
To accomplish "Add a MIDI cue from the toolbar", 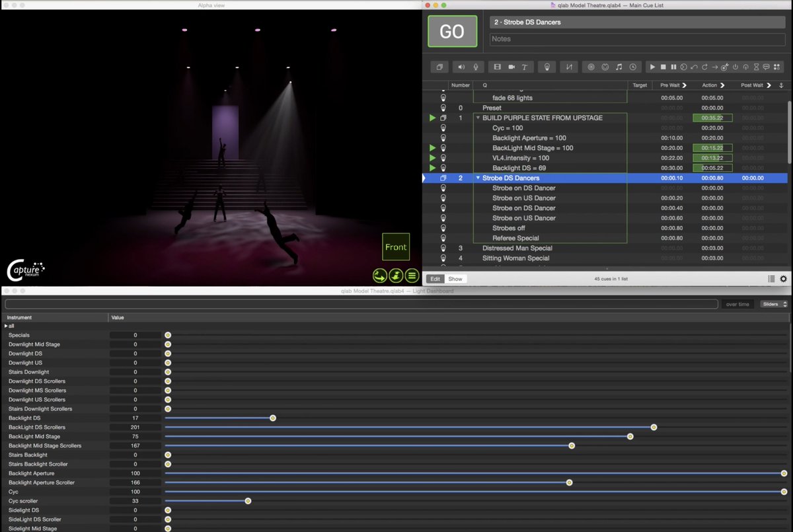I will (605, 67).
